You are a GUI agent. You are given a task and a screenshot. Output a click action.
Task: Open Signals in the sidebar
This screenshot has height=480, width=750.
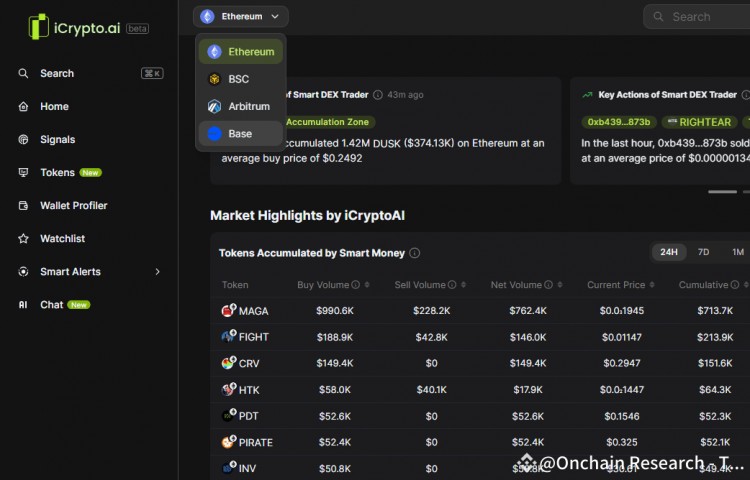[57, 140]
